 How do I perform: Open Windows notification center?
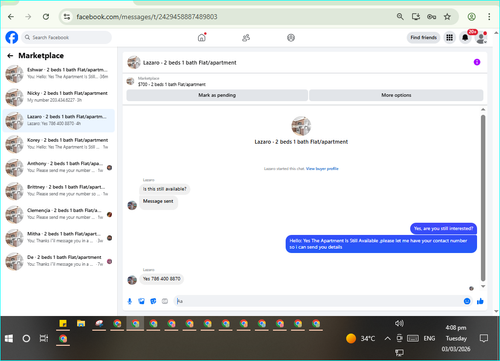point(484,339)
